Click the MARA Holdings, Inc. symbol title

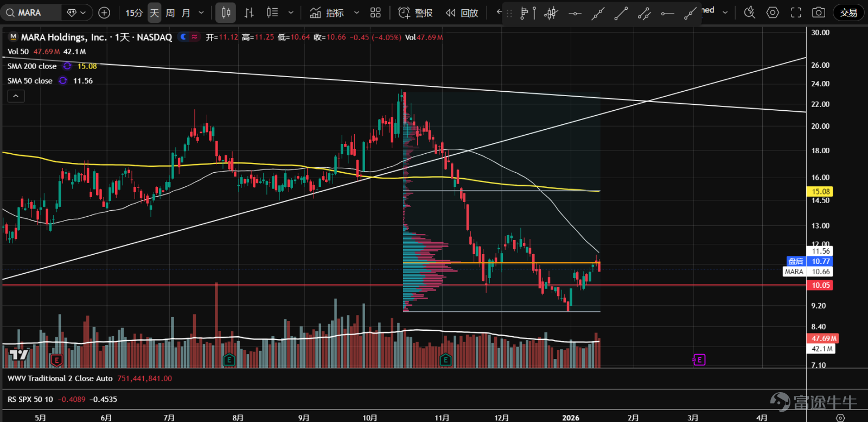coord(63,37)
